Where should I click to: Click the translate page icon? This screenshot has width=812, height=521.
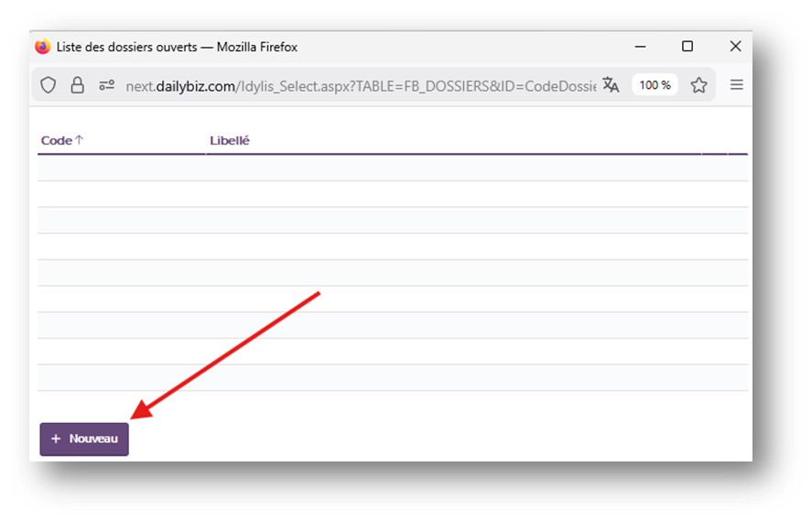[611, 85]
